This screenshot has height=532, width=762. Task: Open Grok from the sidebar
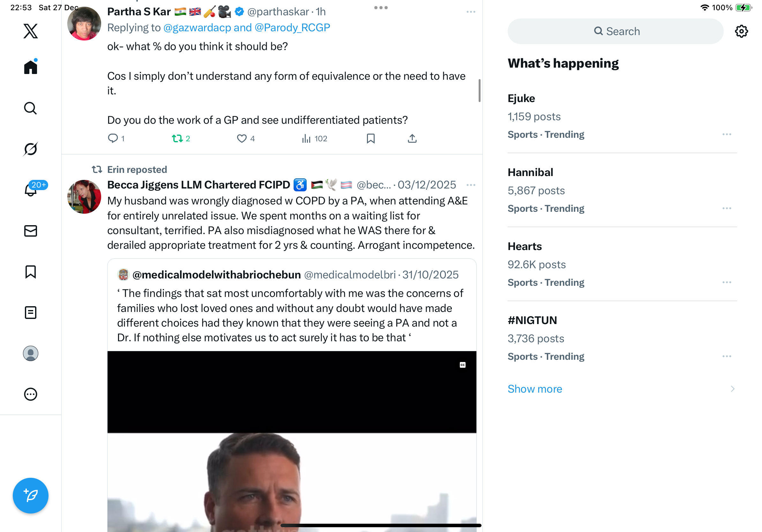point(31,149)
